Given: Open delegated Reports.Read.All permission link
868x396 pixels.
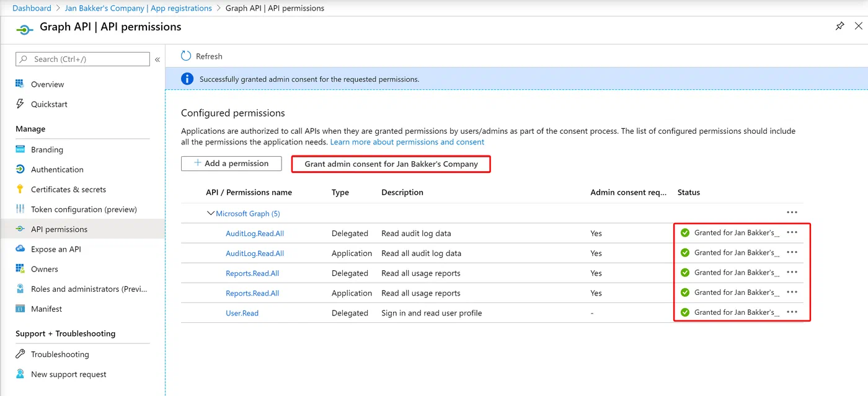Looking at the screenshot, I should click(x=252, y=273).
